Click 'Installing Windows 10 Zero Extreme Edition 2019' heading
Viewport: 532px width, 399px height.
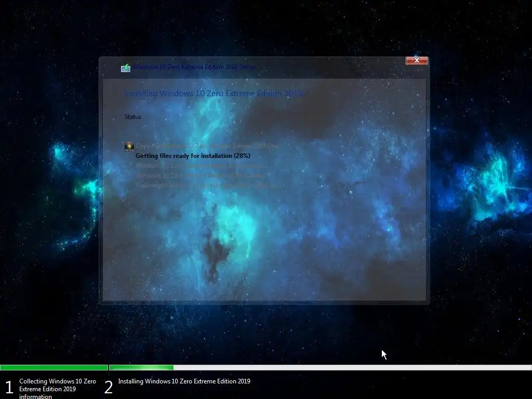point(214,94)
